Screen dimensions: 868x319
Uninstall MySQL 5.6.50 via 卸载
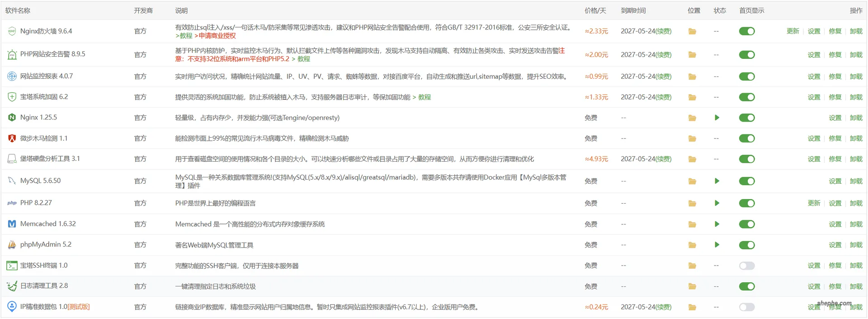click(x=856, y=181)
